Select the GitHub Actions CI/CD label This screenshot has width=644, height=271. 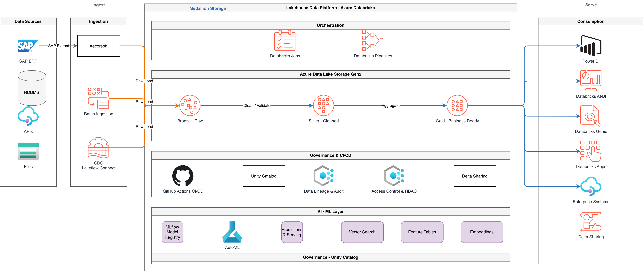pos(183,191)
